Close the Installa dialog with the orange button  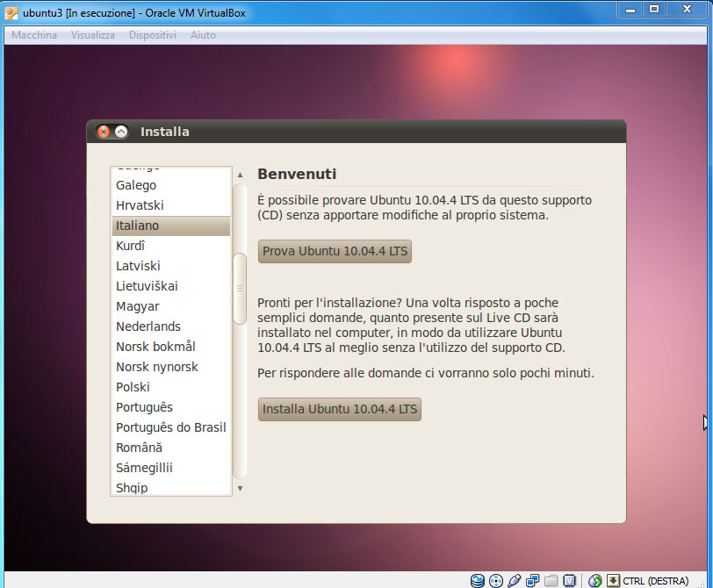point(104,132)
